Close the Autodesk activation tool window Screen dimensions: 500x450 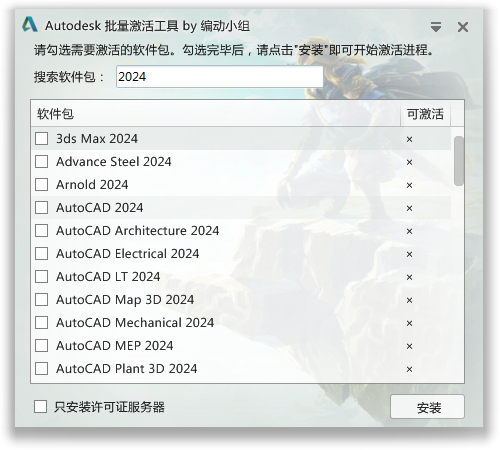coord(463,27)
